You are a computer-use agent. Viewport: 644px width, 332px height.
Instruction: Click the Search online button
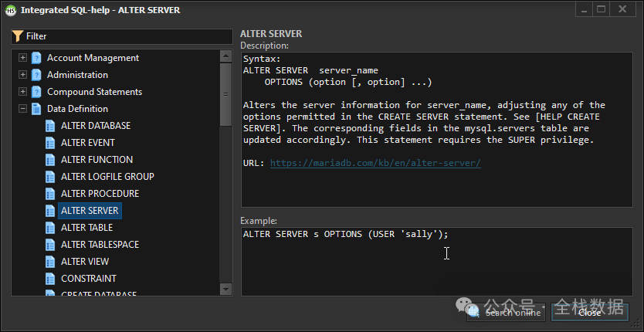point(507,313)
